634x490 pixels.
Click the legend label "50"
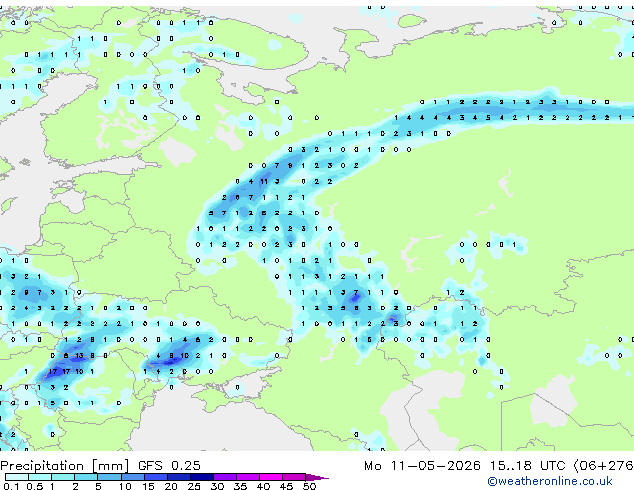pyautogui.click(x=310, y=486)
